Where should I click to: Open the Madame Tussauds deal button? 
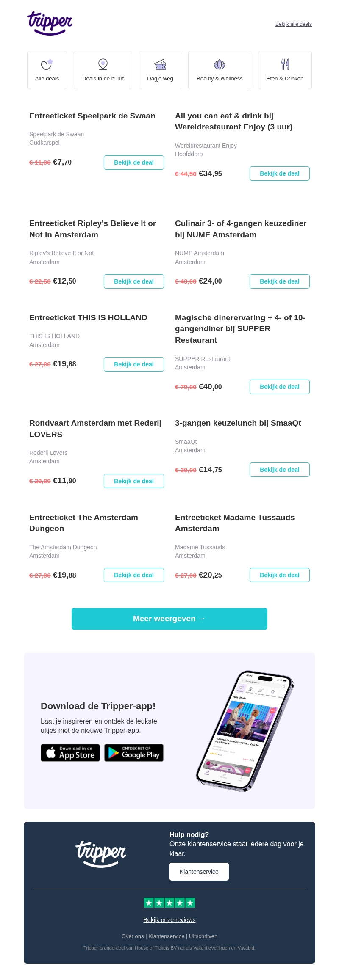[280, 575]
